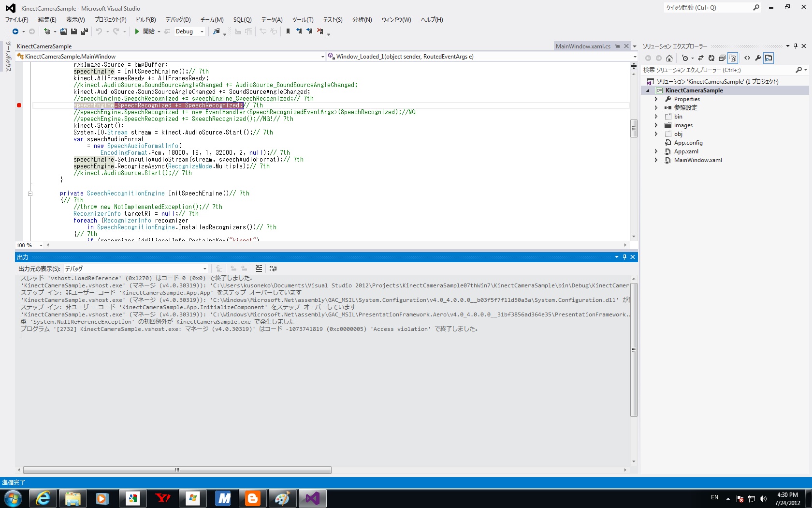Screen dimensions: 812x508
Task: Click the Toggle Bookmark toolbar icon
Action: [288, 31]
